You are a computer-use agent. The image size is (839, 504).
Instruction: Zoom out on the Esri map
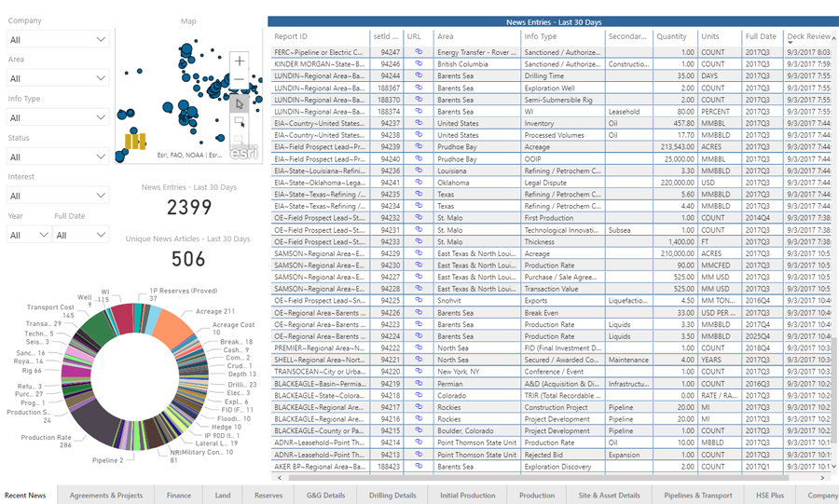pos(240,79)
